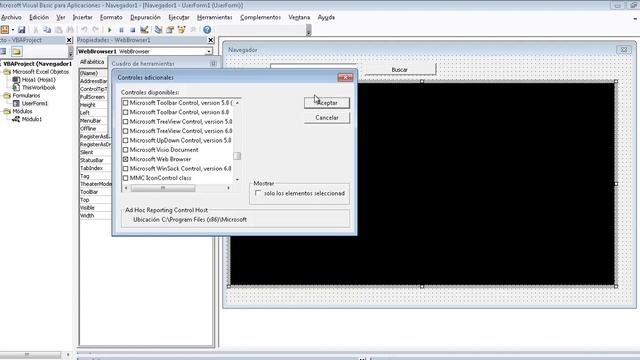Click the controls list scroll-down arrow
Screen dimensions: 640x360
click(x=237, y=180)
